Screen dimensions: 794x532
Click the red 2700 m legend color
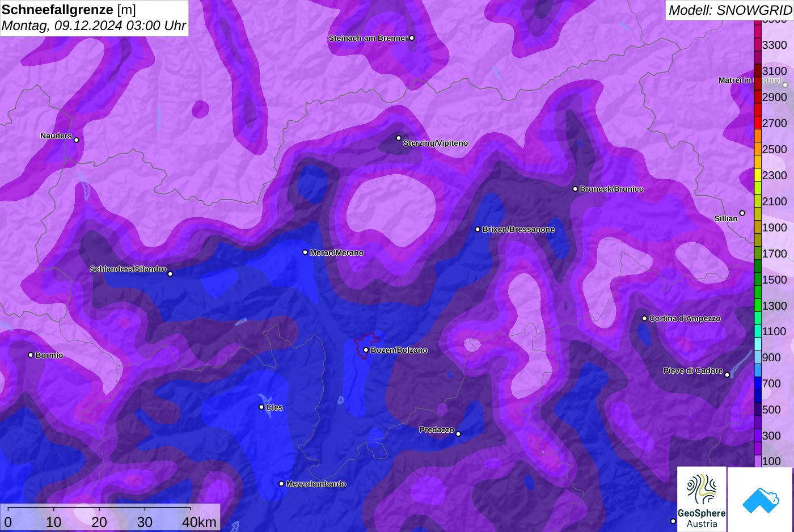point(758,123)
